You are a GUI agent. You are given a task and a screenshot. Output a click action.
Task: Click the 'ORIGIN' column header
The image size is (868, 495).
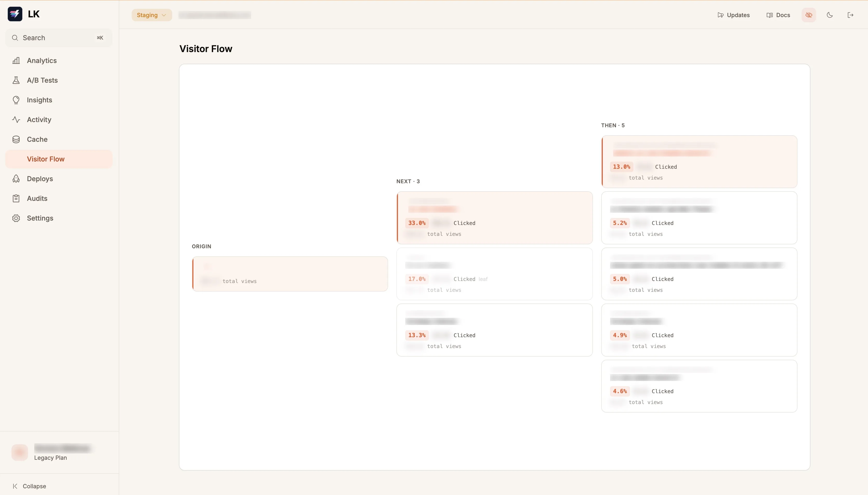[202, 246]
